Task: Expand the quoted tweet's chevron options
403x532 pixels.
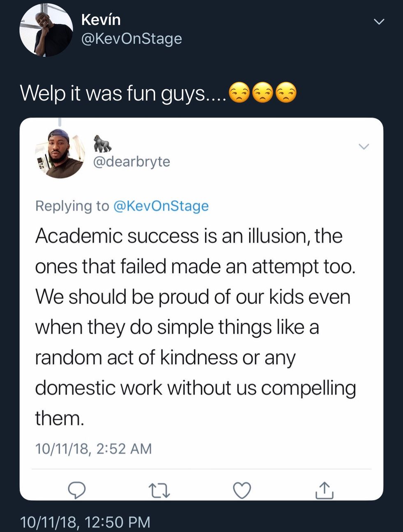Action: [x=364, y=146]
